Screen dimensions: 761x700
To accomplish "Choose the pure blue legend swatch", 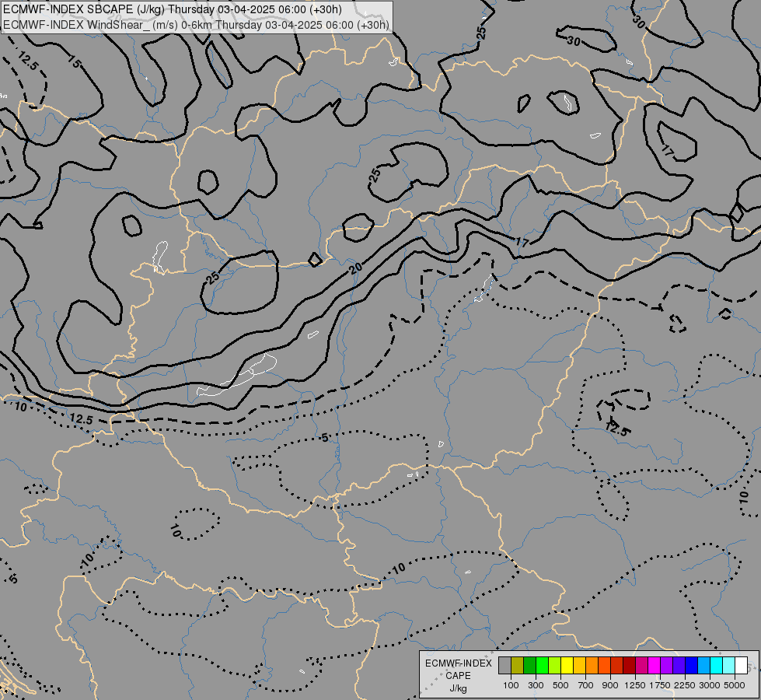I will tap(691, 665).
